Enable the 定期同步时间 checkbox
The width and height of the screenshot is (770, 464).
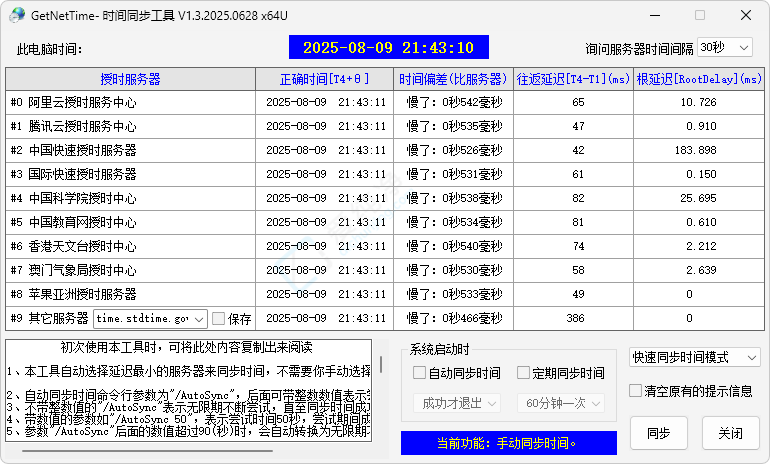[523, 373]
